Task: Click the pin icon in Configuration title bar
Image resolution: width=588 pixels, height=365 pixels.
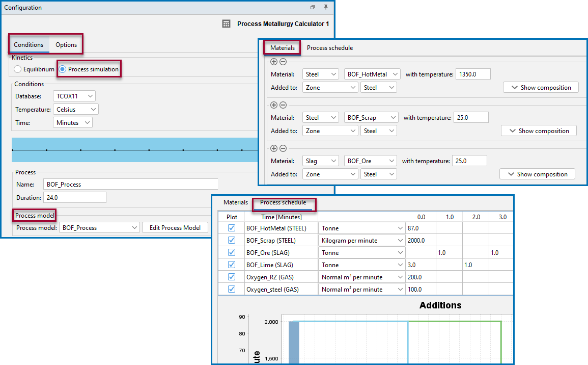Action: click(x=325, y=7)
